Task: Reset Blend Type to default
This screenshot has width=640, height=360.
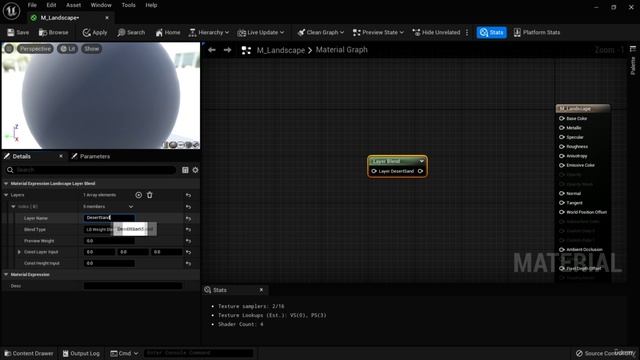Action: click(x=188, y=229)
